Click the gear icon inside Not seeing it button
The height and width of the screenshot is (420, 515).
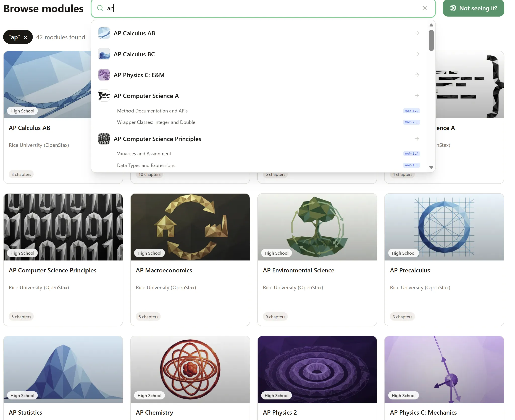[x=453, y=8]
